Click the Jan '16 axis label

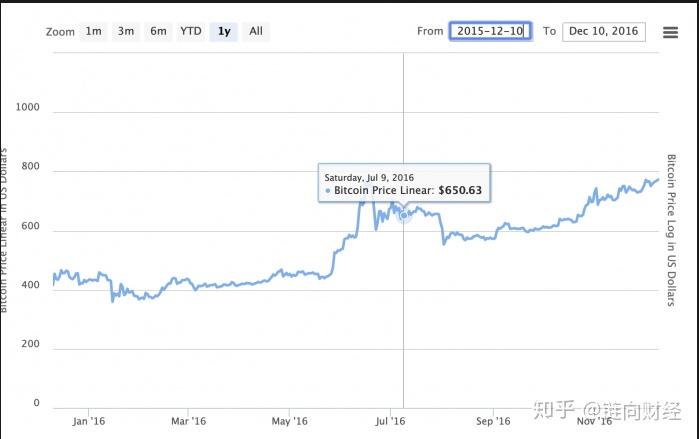point(89,421)
